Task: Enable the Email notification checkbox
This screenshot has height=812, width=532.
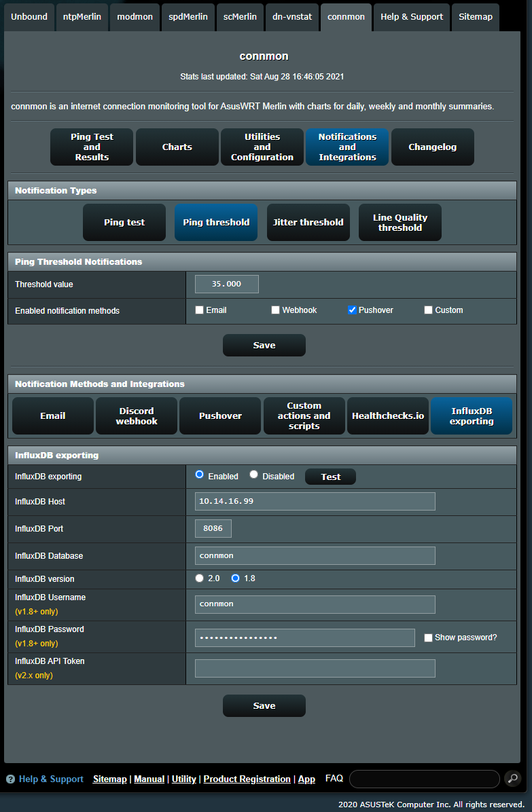Action: click(199, 310)
